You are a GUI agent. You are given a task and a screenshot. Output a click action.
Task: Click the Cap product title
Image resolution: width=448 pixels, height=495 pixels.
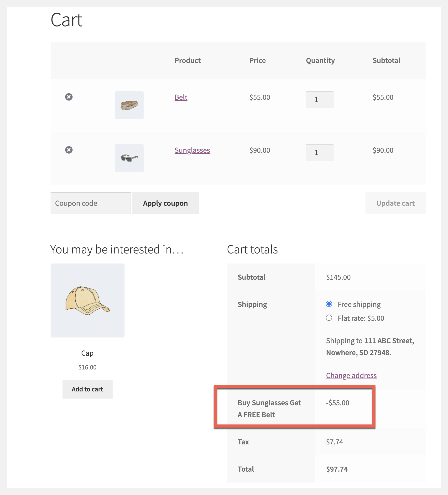tap(87, 353)
